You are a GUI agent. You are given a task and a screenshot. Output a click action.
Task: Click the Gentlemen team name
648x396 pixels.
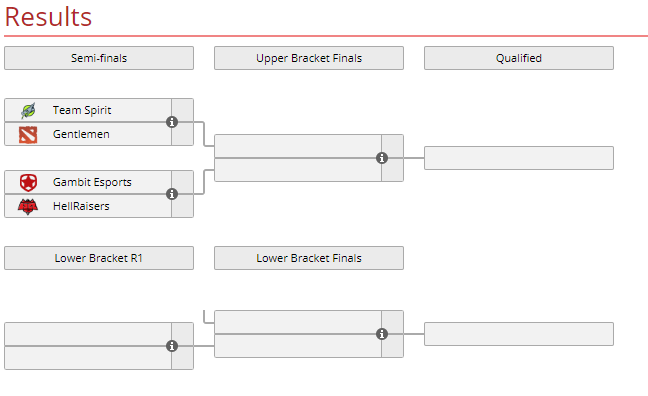(x=81, y=134)
